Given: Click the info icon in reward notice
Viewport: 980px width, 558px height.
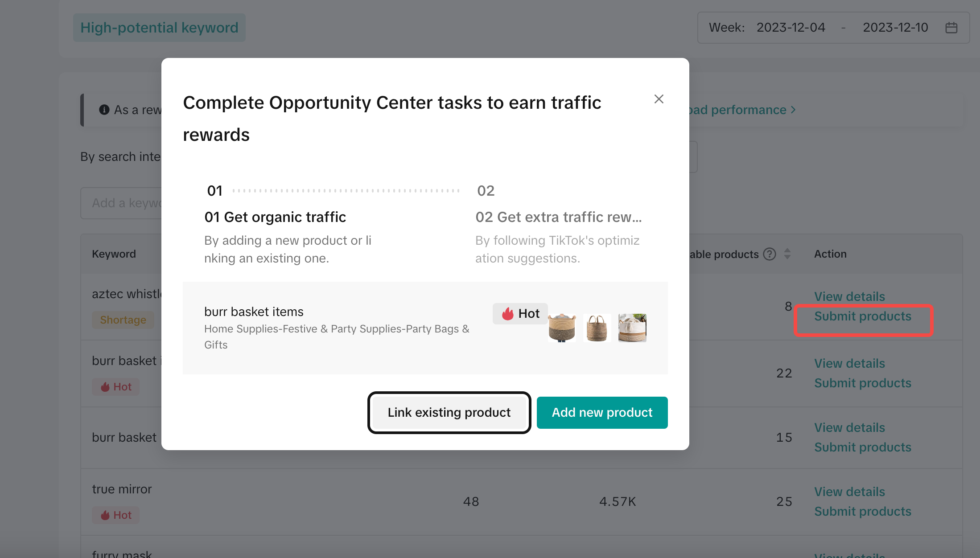Looking at the screenshot, I should 104,110.
